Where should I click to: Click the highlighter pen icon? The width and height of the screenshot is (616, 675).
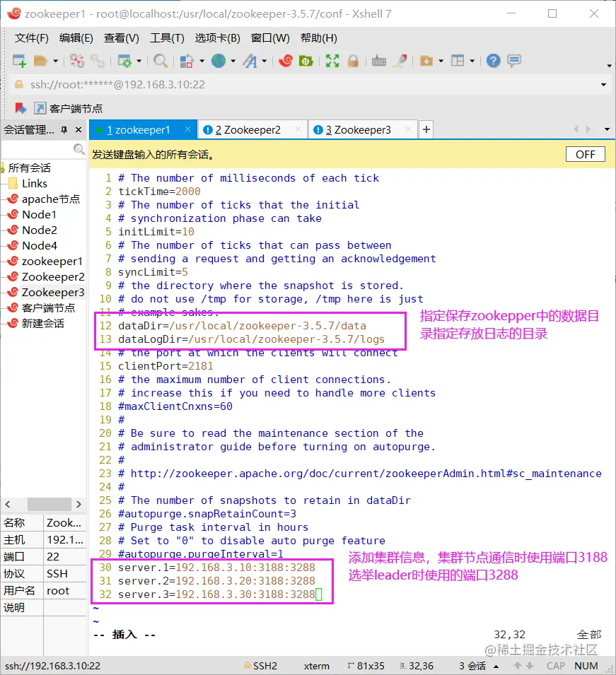[x=401, y=61]
